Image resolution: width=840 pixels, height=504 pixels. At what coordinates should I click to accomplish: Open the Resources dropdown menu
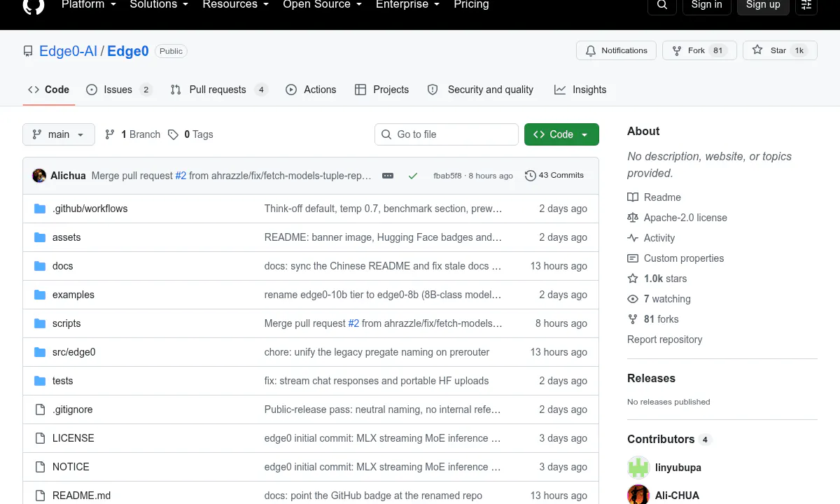tap(235, 5)
